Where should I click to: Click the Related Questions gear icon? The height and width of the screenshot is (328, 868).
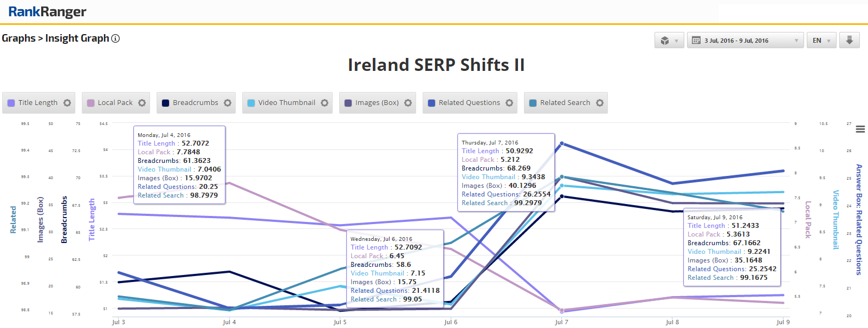(x=509, y=103)
